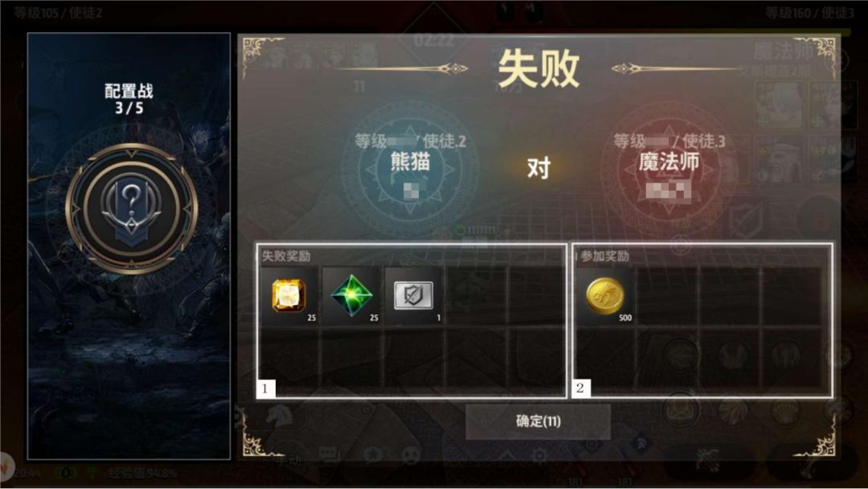Click the 熊猫 player name

coord(410,162)
